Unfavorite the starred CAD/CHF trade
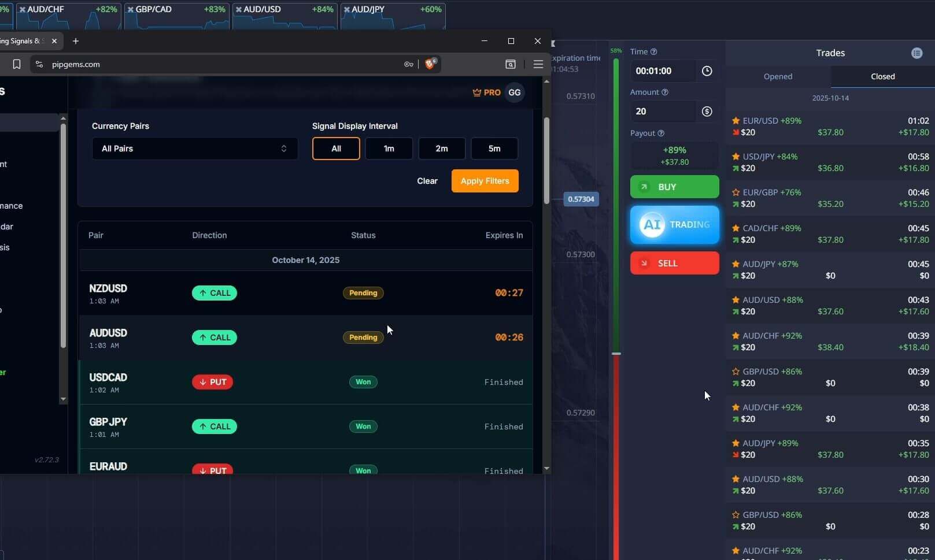This screenshot has width=935, height=560. [736, 228]
